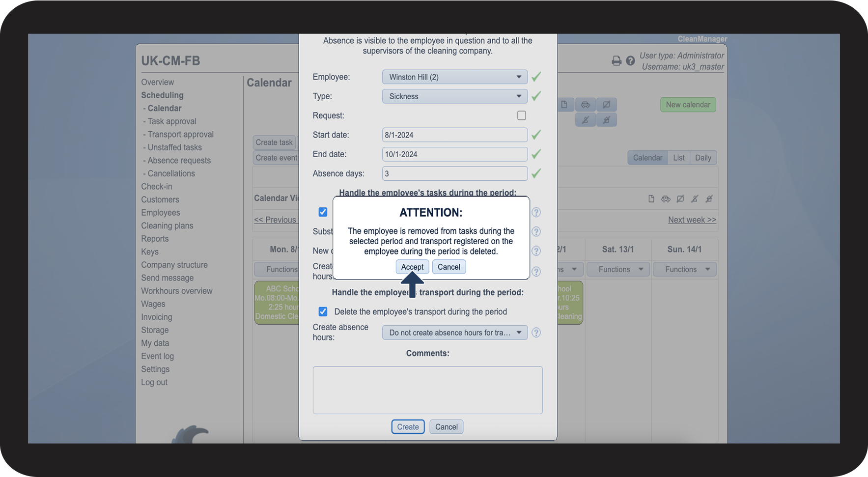This screenshot has height=477, width=868.
Task: Click the small document icon in Calendar View row
Action: (x=651, y=199)
